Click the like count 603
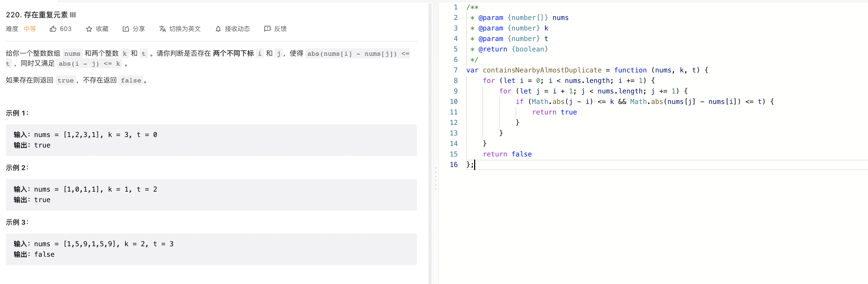 [x=66, y=29]
